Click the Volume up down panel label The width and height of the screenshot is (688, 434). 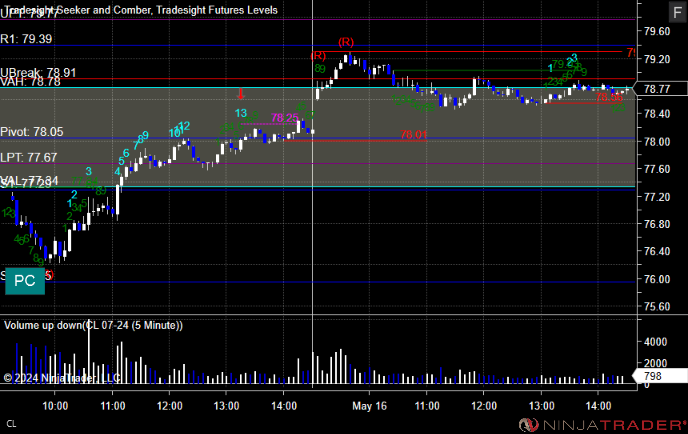[x=93, y=325]
